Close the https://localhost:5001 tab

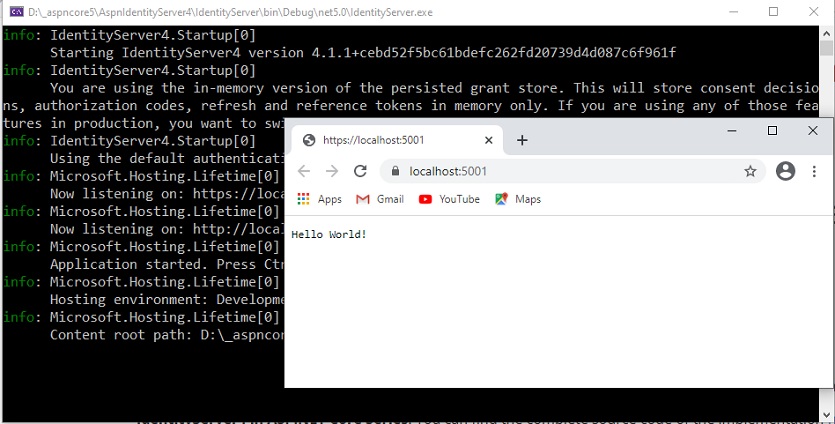(489, 141)
